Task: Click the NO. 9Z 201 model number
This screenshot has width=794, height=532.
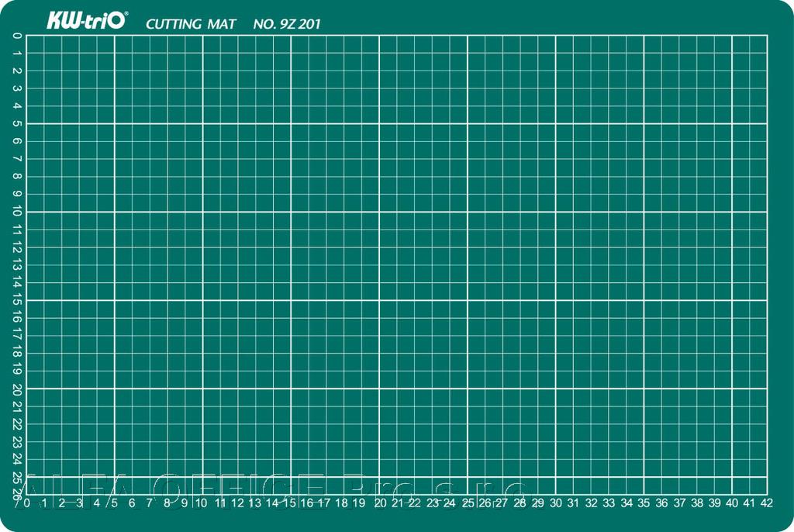Action: coord(287,24)
